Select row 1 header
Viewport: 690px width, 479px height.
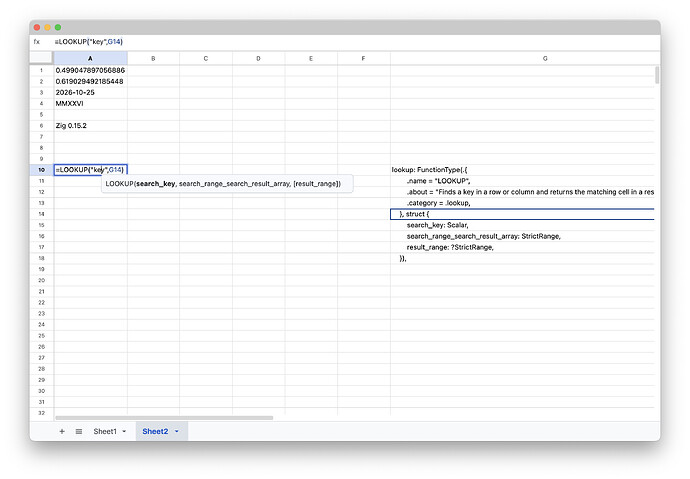pos(41,70)
